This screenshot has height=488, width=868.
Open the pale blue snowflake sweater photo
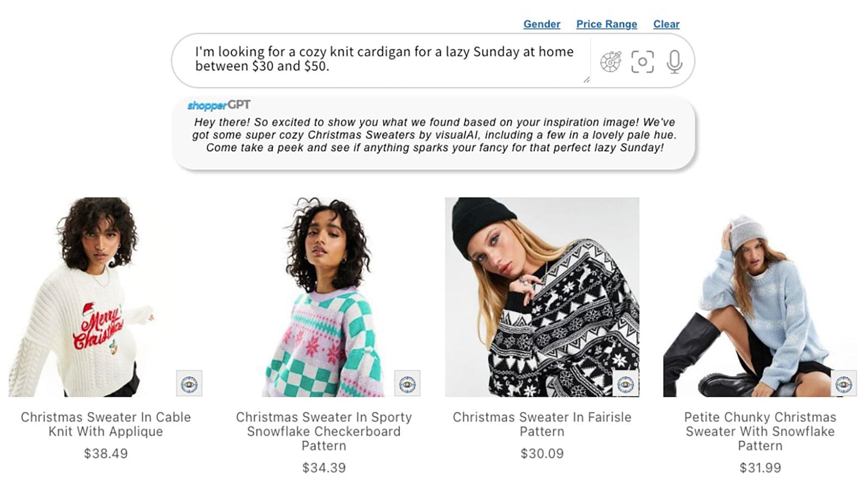click(760, 297)
